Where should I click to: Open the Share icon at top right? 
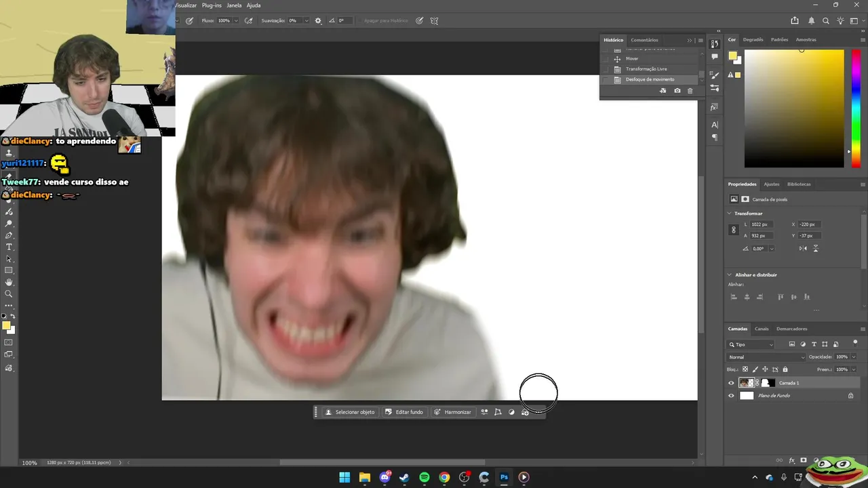tap(795, 21)
